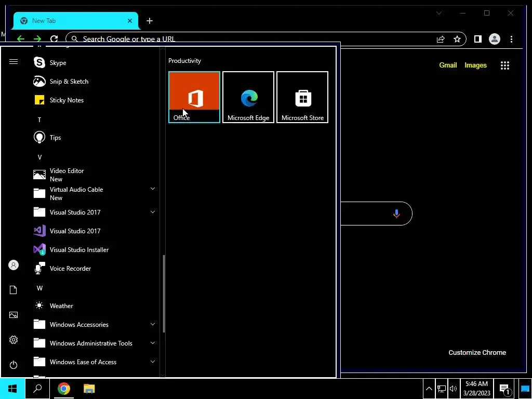The image size is (532, 399).
Task: Click the Start app list scrollbar
Action: [164, 294]
